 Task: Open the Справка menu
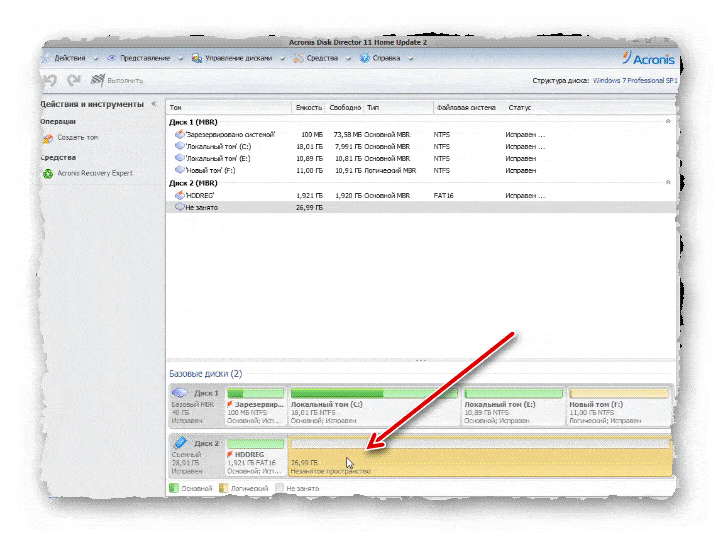tap(386, 58)
